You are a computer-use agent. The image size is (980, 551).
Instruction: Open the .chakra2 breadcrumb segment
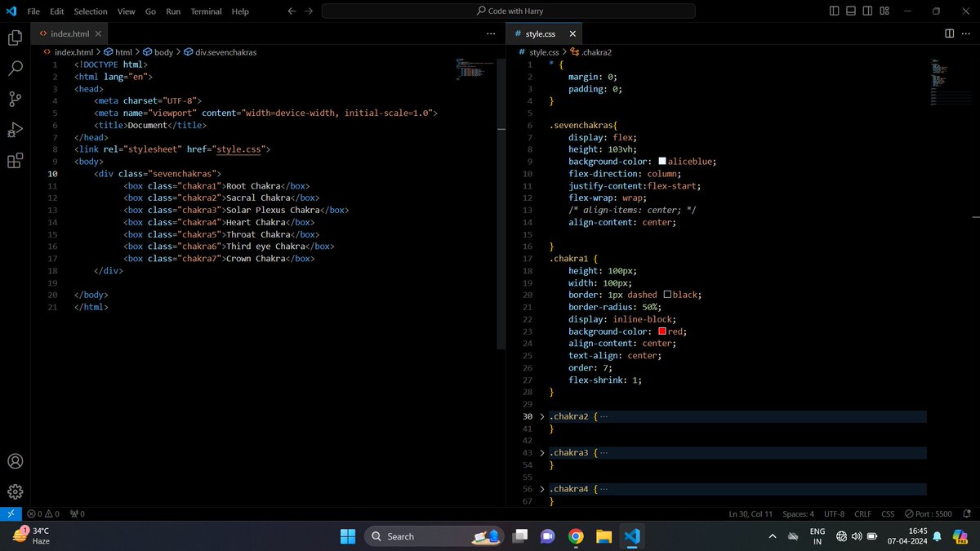(x=591, y=52)
